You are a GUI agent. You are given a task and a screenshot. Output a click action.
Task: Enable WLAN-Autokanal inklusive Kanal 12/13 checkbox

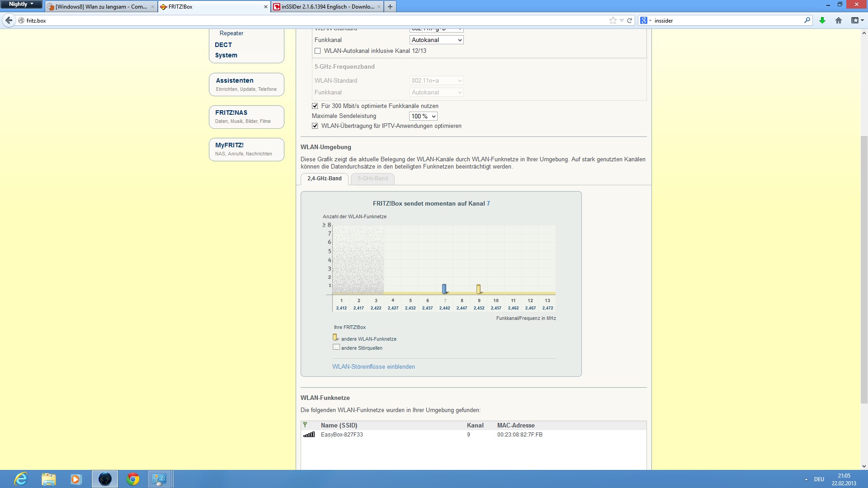(x=318, y=51)
